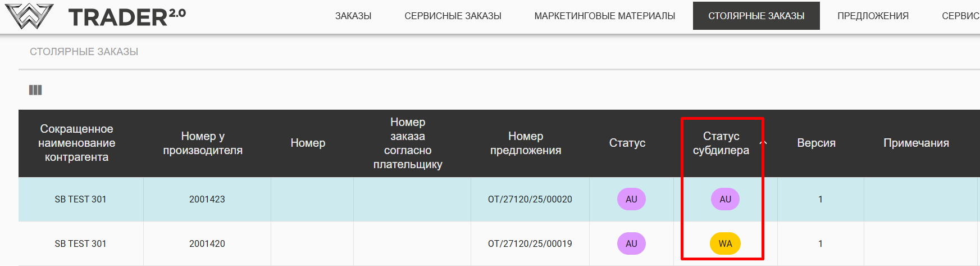The width and height of the screenshot is (980, 266).
Task: Sort by Статус субдилера column header
Action: coord(721,143)
